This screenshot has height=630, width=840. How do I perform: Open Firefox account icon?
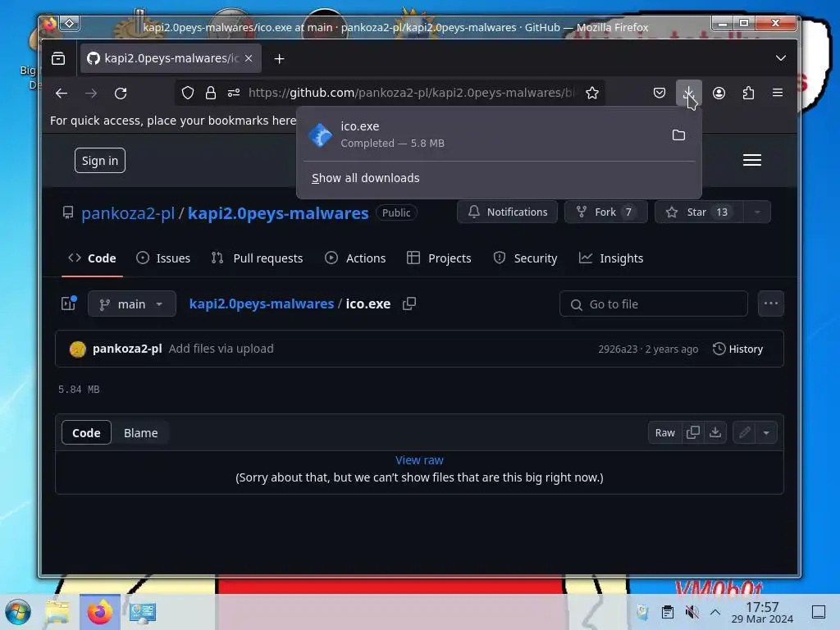pyautogui.click(x=719, y=94)
